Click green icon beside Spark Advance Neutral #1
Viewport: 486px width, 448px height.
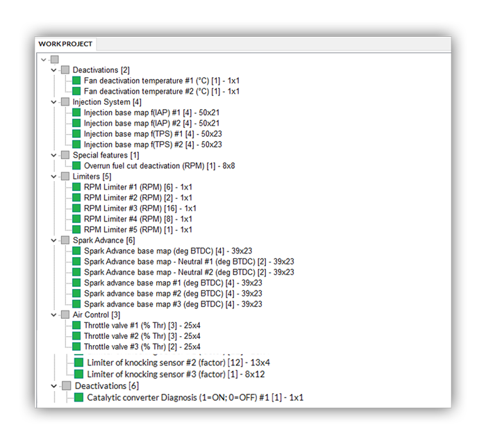76,262
